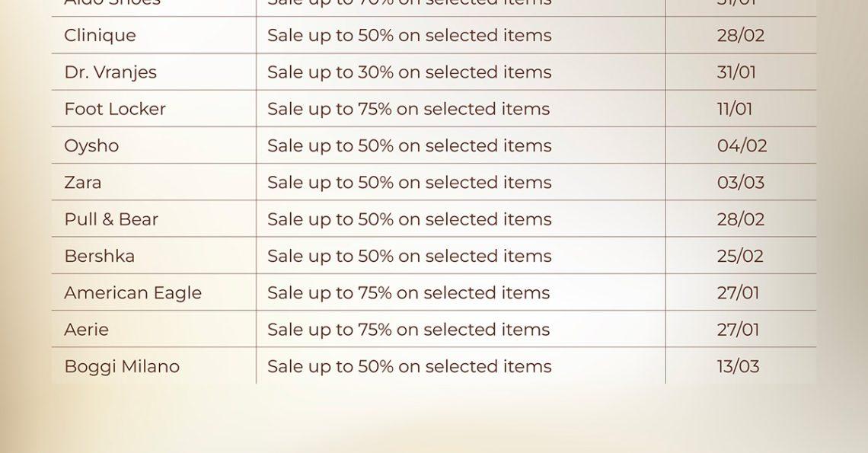Click the Dr. Vranjes 30% sale description

pyautogui.click(x=409, y=72)
